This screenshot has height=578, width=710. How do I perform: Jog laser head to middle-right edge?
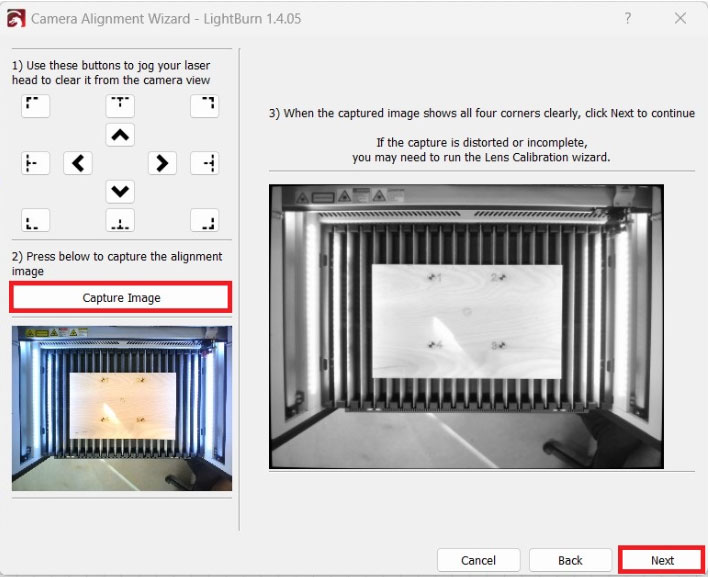(205, 163)
